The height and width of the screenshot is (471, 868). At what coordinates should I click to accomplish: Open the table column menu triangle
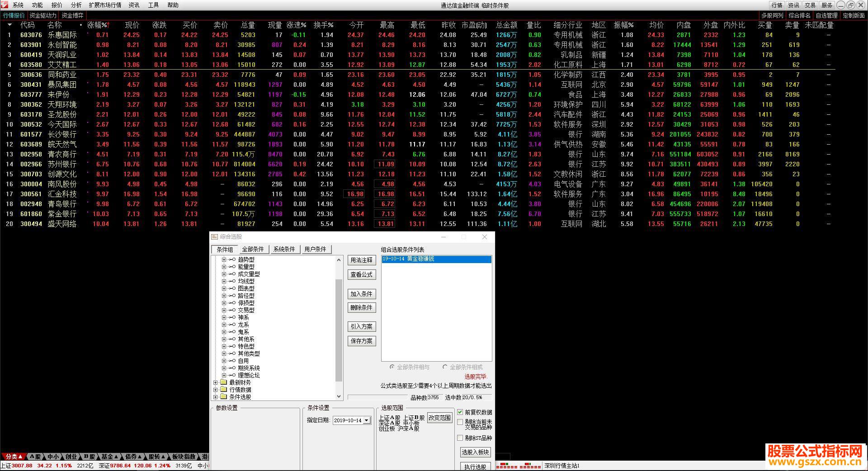coord(9,25)
